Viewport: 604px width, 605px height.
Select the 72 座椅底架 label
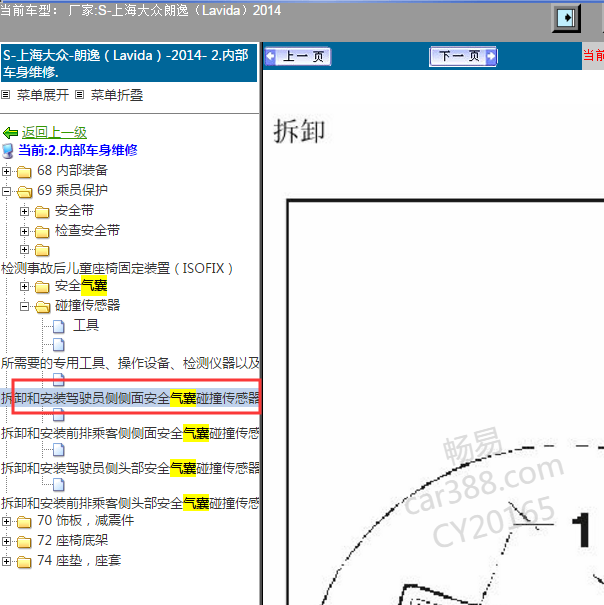pos(72,541)
